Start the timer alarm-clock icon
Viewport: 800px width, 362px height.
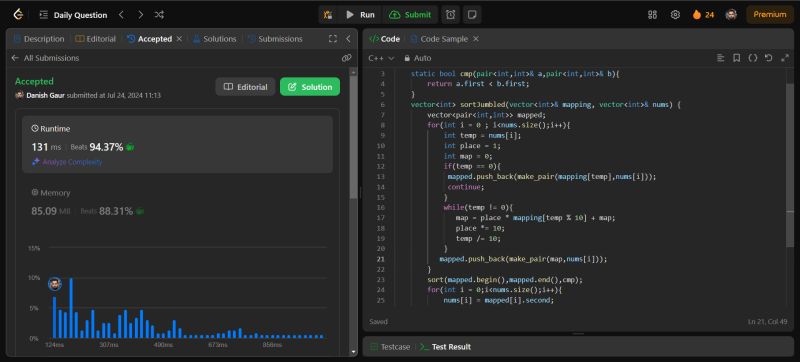(x=451, y=15)
